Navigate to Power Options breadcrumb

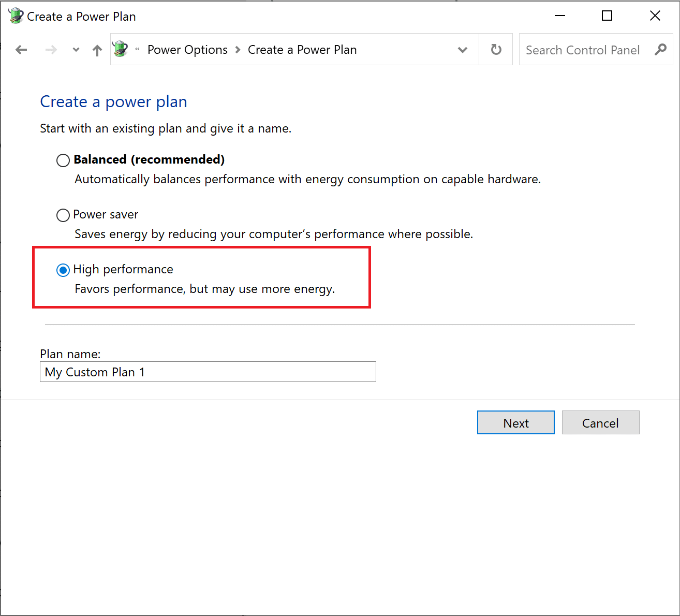tap(187, 50)
